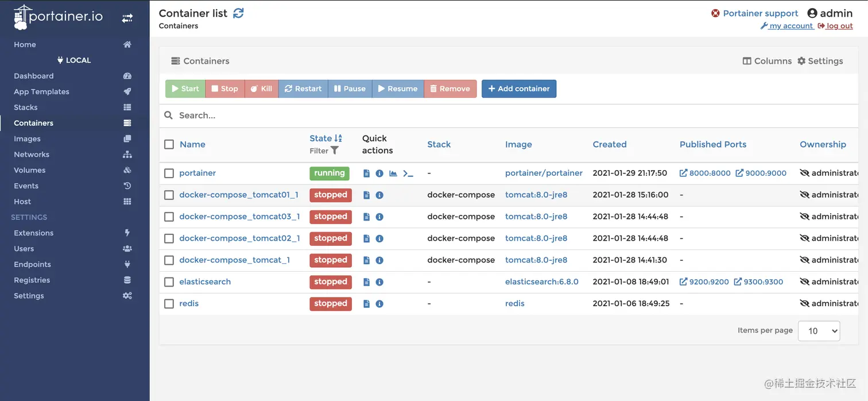Viewport: 868px width, 401px height.
Task: Sort by the Name column header
Action: click(192, 144)
